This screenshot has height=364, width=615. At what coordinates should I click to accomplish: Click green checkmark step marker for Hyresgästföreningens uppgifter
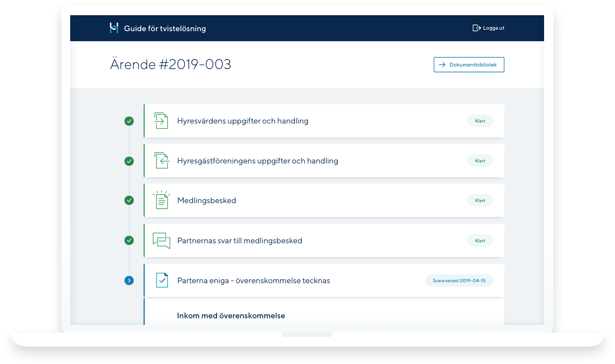(x=129, y=161)
